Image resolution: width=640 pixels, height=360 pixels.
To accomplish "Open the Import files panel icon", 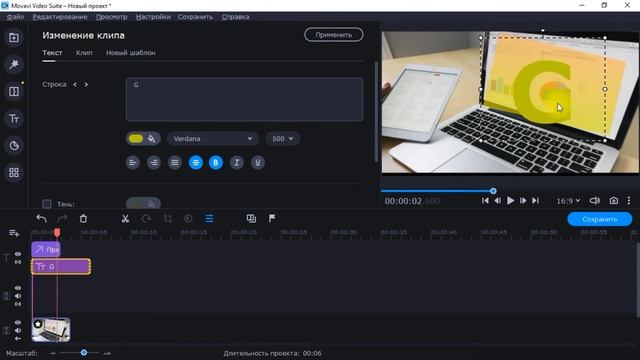I will click(x=14, y=38).
